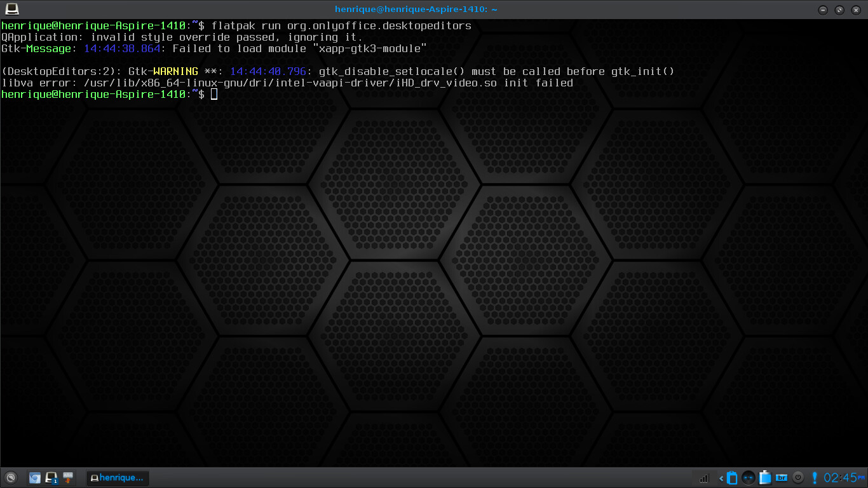This screenshot has width=868, height=488.
Task: Expand the hidden system tray arrow
Action: (x=721, y=478)
